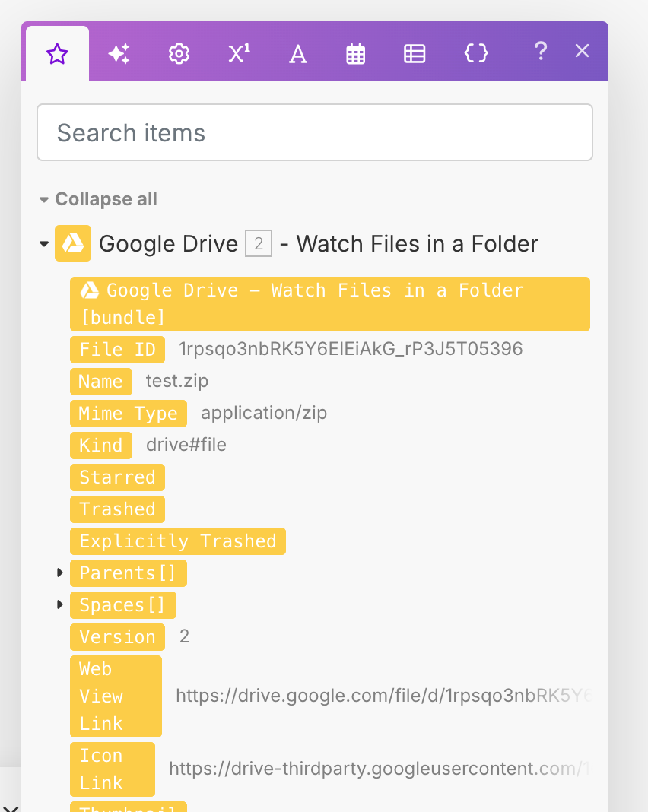Viewport: 648px width, 812px height.
Task: Click the question mark help icon
Action: click(x=540, y=51)
